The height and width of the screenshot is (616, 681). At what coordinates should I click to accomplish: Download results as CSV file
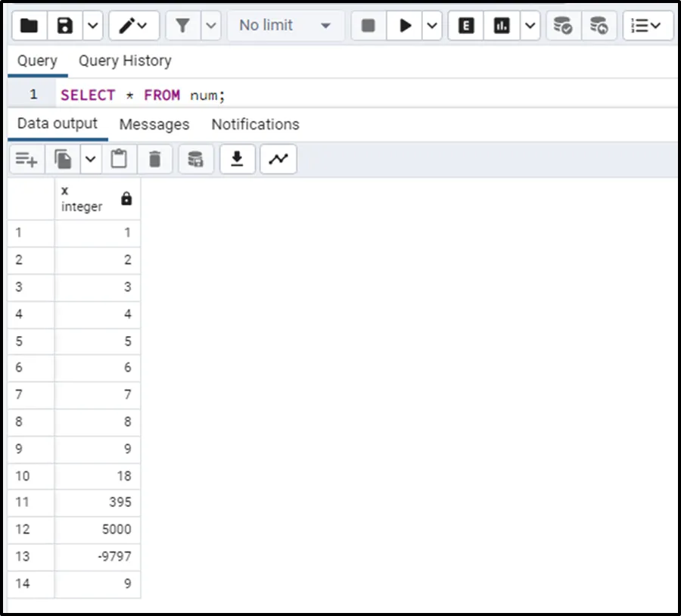[x=238, y=159]
